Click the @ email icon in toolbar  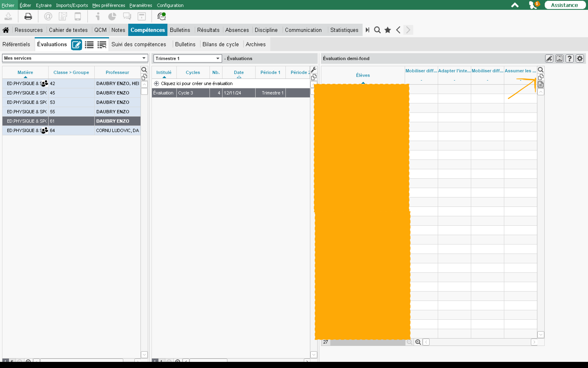coord(48,16)
